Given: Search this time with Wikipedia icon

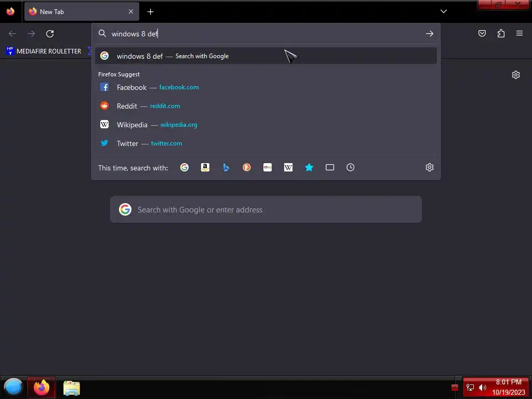Looking at the screenshot, I should pyautogui.click(x=288, y=167).
